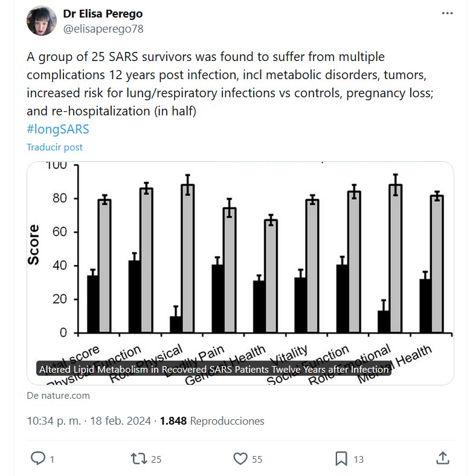Like the post with heart icon

click(240, 458)
